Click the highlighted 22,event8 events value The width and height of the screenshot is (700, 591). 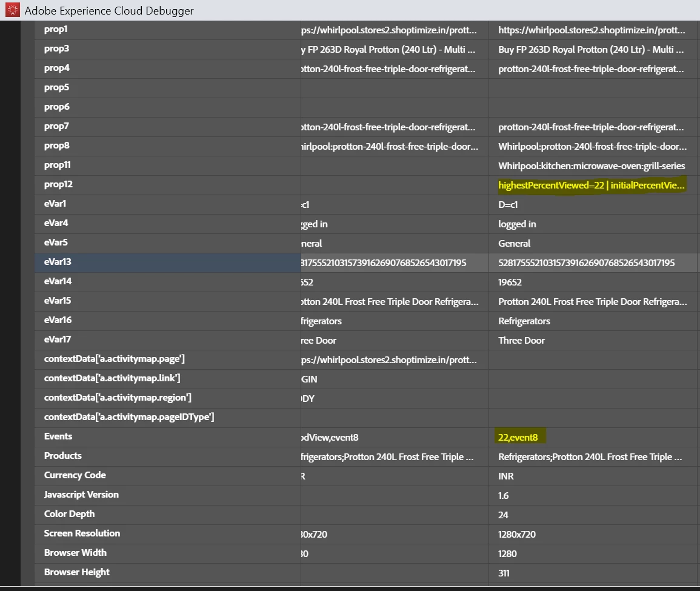coord(518,438)
